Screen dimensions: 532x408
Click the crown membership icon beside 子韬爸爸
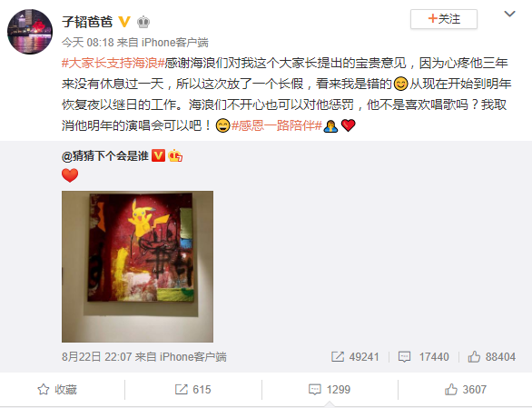pos(143,22)
